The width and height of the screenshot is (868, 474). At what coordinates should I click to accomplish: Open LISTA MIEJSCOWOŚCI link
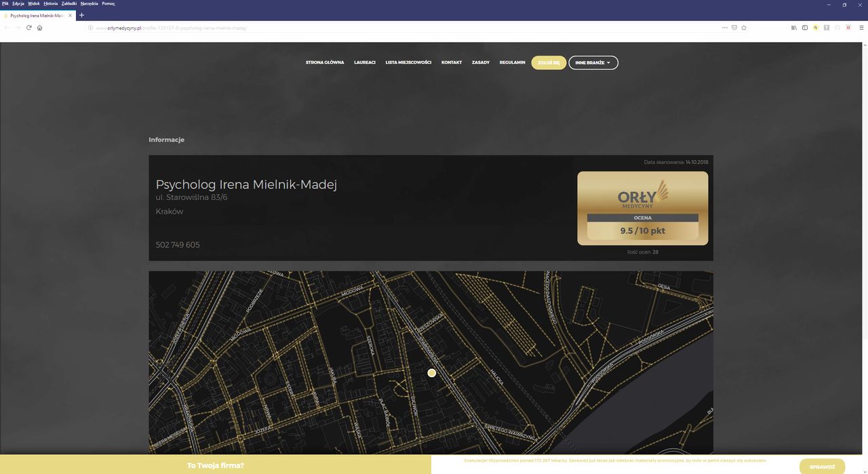408,62
